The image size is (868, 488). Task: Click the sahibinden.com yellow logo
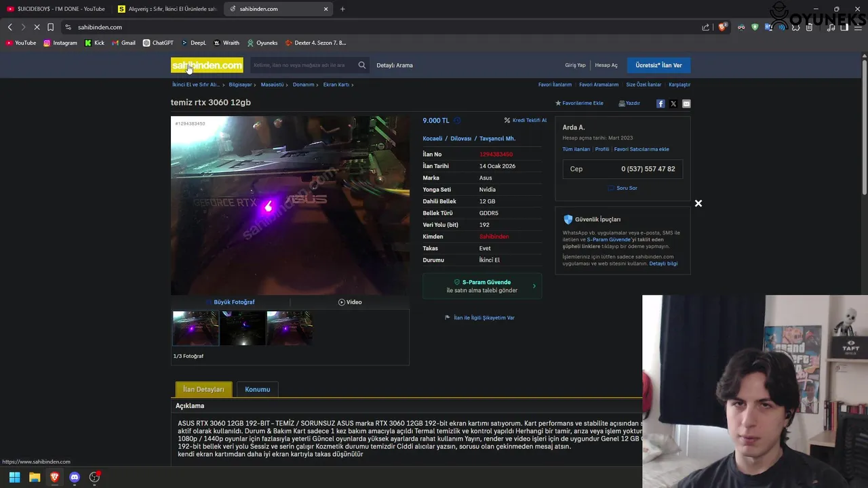click(x=207, y=65)
